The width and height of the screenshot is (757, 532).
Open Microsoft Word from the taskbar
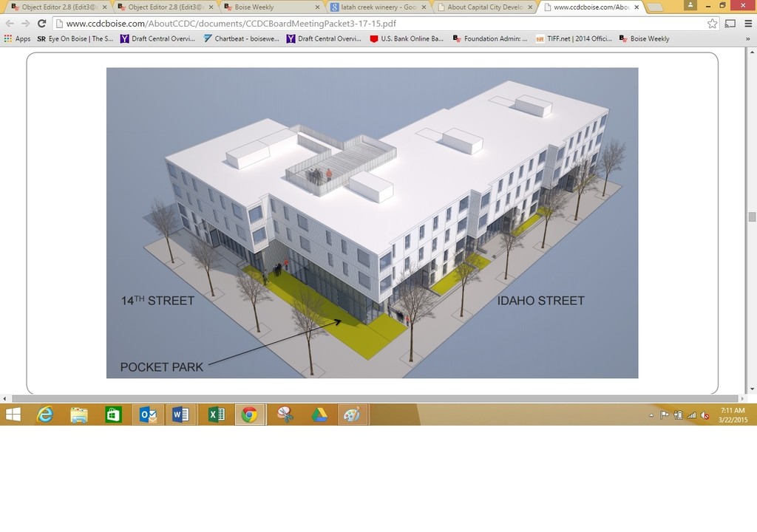pyautogui.click(x=180, y=415)
